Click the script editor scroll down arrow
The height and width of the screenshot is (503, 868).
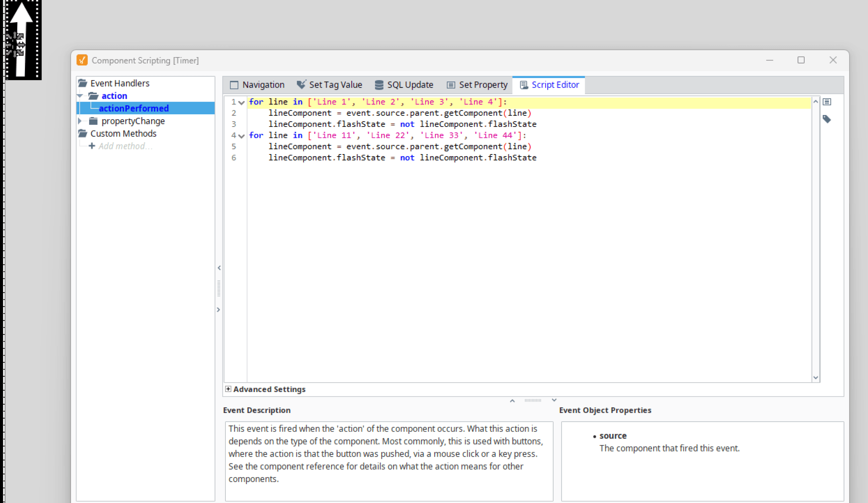tap(815, 378)
